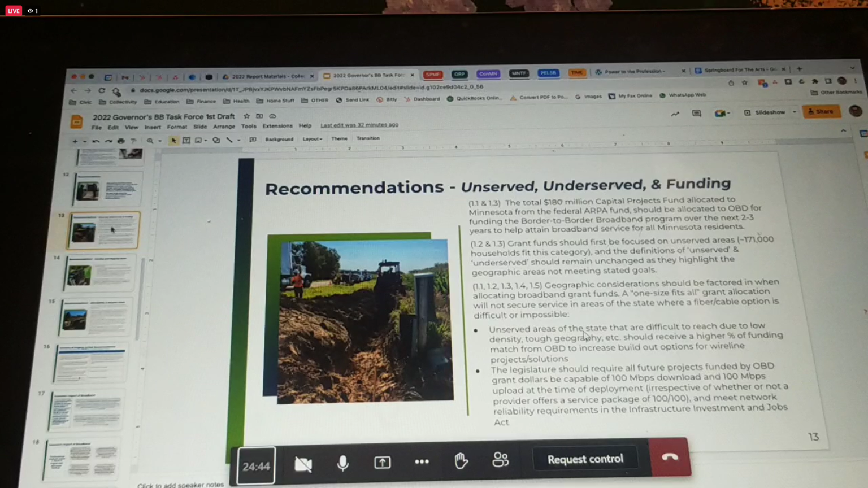Viewport: 868px width, 488px height.
Task: Show meeting participants list
Action: pos(500,460)
